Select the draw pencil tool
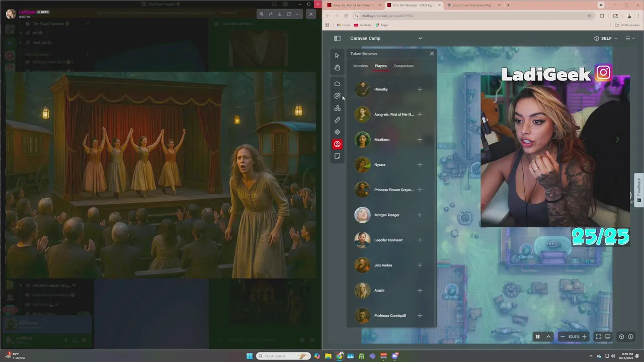Viewport: 644px width, 362px height. pyautogui.click(x=337, y=96)
